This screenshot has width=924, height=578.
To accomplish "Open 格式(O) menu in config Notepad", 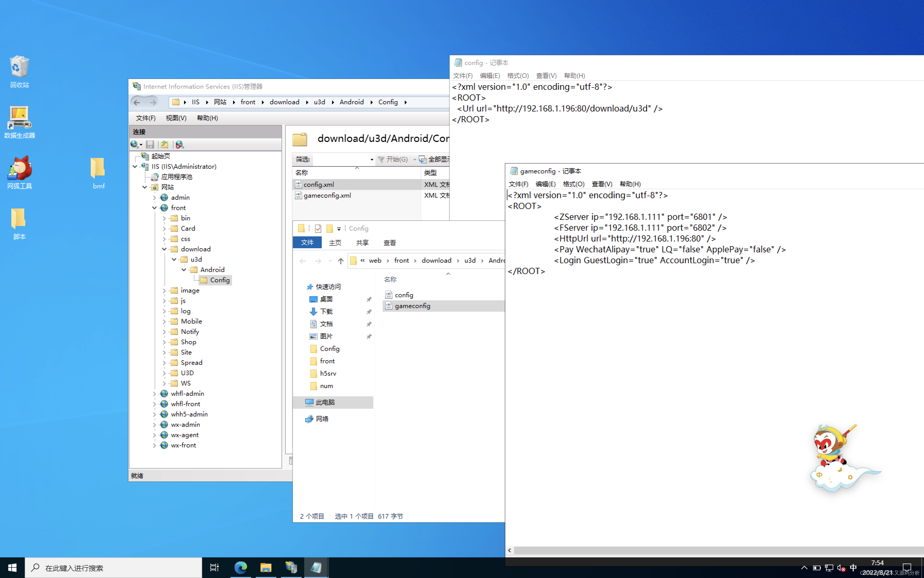I will pos(518,76).
